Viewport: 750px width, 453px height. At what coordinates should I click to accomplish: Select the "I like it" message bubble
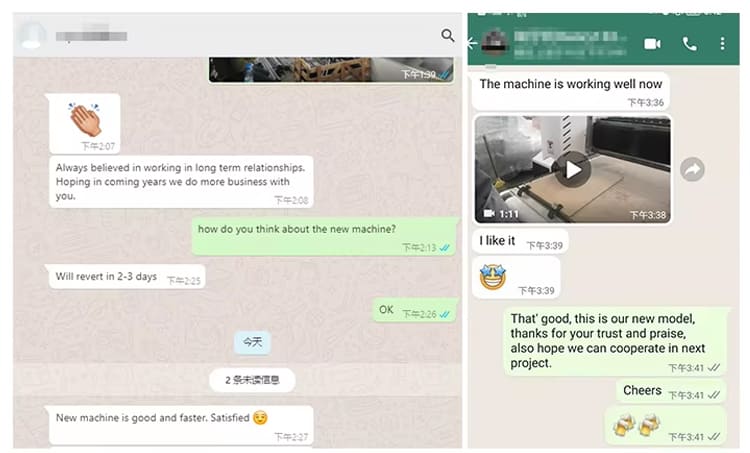(x=520, y=241)
